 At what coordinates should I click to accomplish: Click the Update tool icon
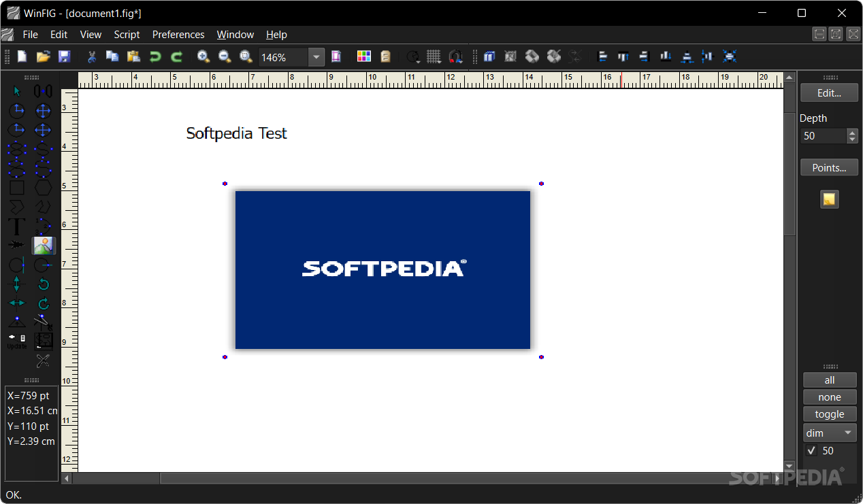click(17, 341)
